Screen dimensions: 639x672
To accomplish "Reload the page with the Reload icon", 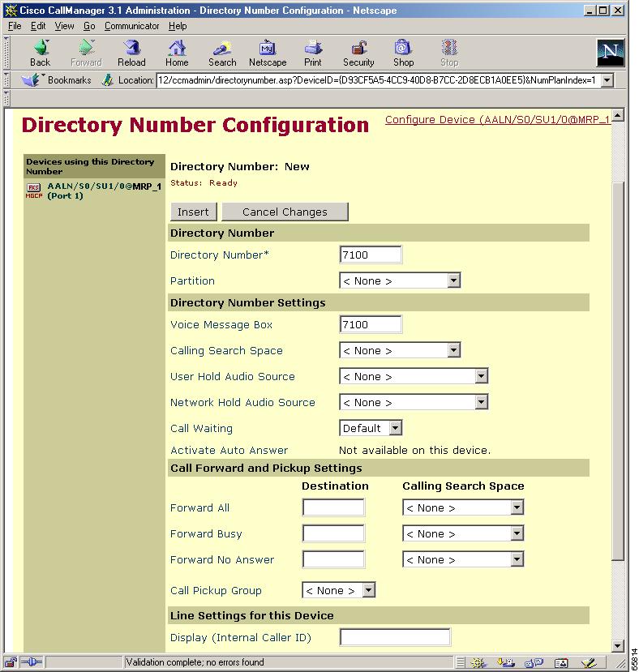I will [x=131, y=53].
